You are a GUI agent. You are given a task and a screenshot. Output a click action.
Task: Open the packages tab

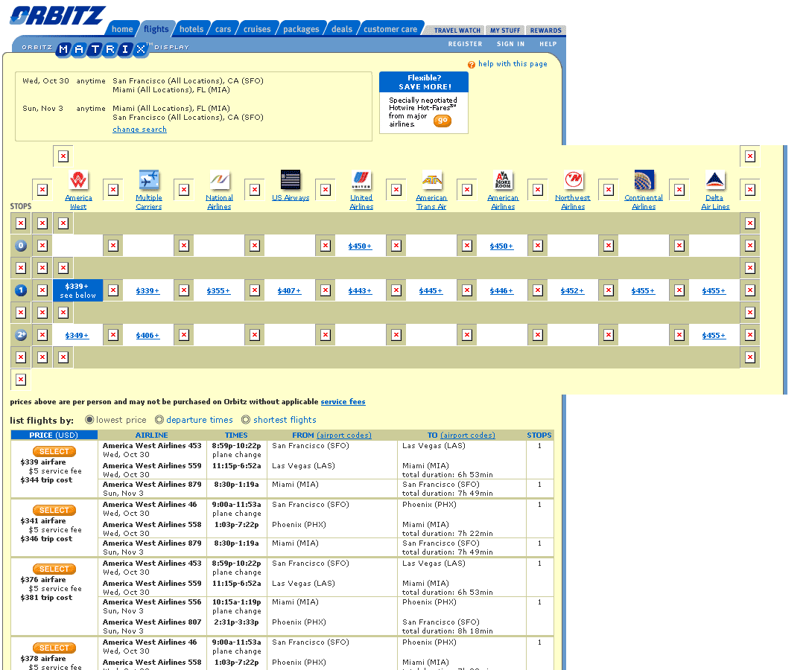click(301, 29)
